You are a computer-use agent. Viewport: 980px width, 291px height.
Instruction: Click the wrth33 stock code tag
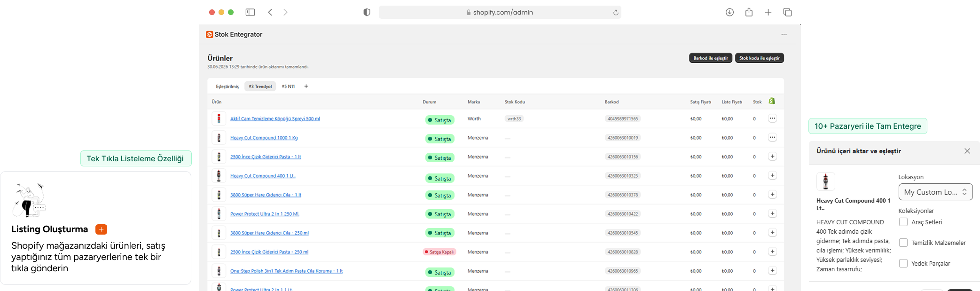click(514, 119)
